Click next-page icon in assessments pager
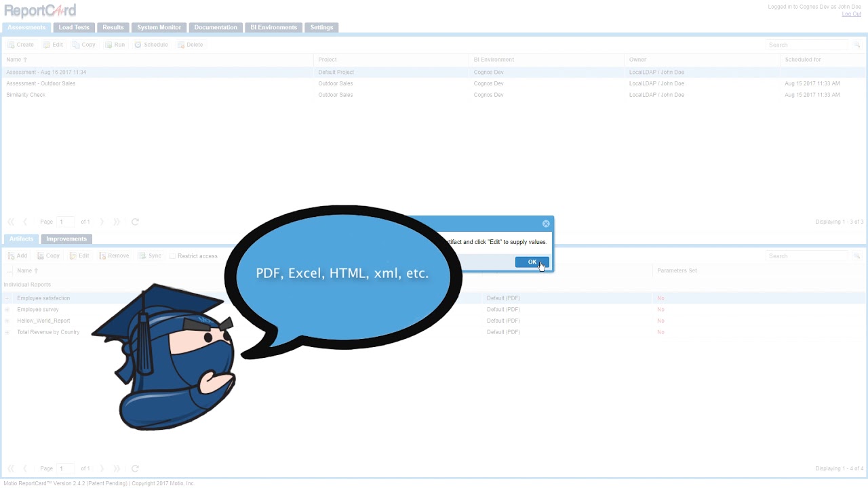This screenshot has height=488, width=868. click(x=102, y=222)
